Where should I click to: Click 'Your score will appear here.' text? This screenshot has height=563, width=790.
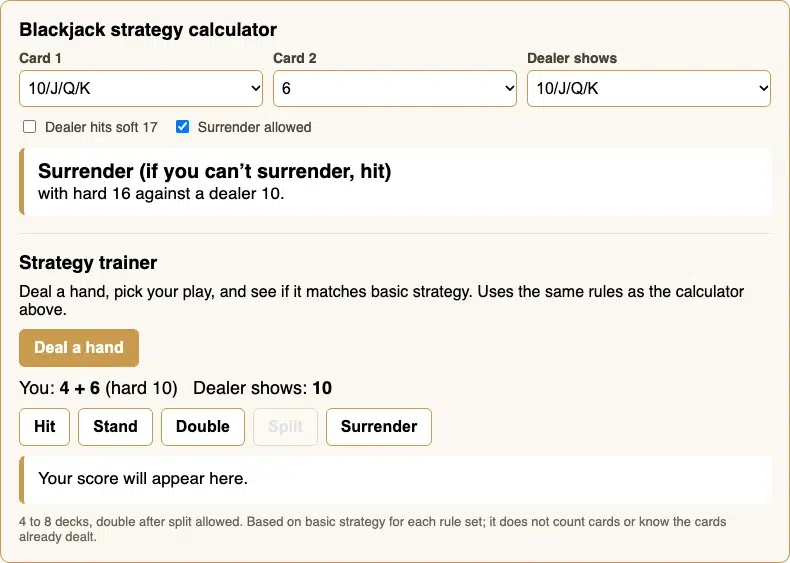pyautogui.click(x=143, y=478)
